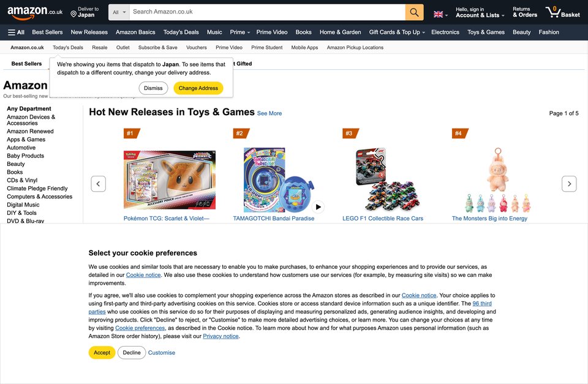The height and width of the screenshot is (384, 588).
Task: Open Today's Deals in navigation bar
Action: [181, 32]
